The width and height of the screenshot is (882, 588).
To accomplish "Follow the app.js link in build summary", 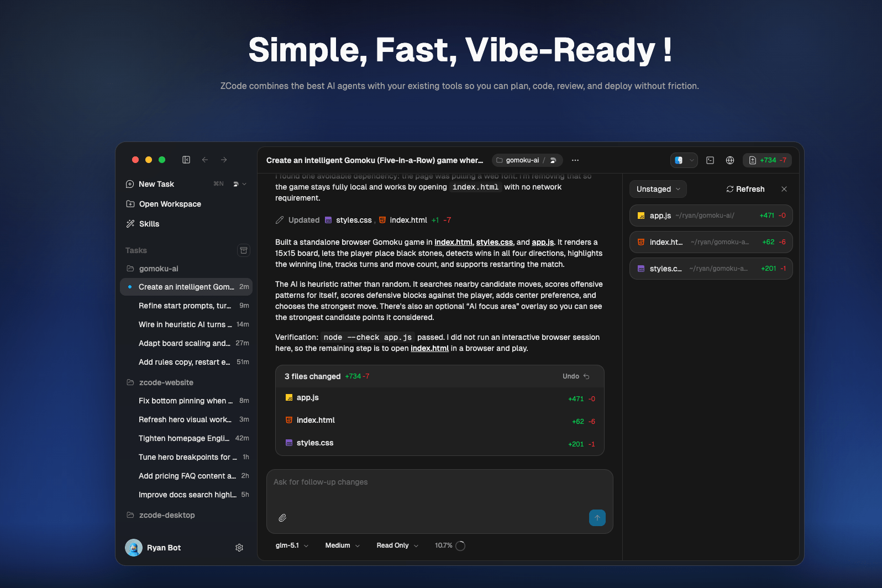I will point(543,242).
